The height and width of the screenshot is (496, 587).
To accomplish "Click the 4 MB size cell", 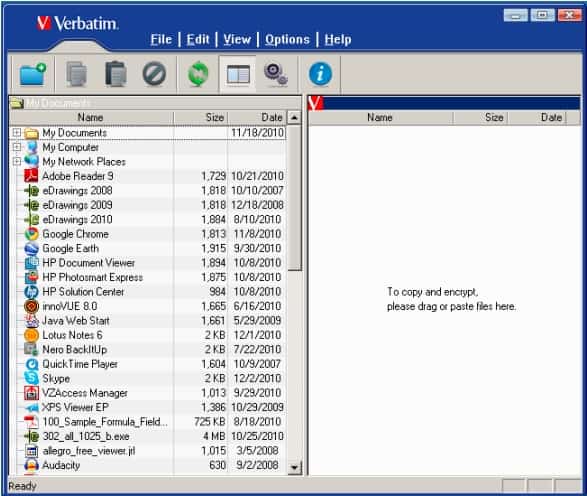I will click(x=214, y=436).
